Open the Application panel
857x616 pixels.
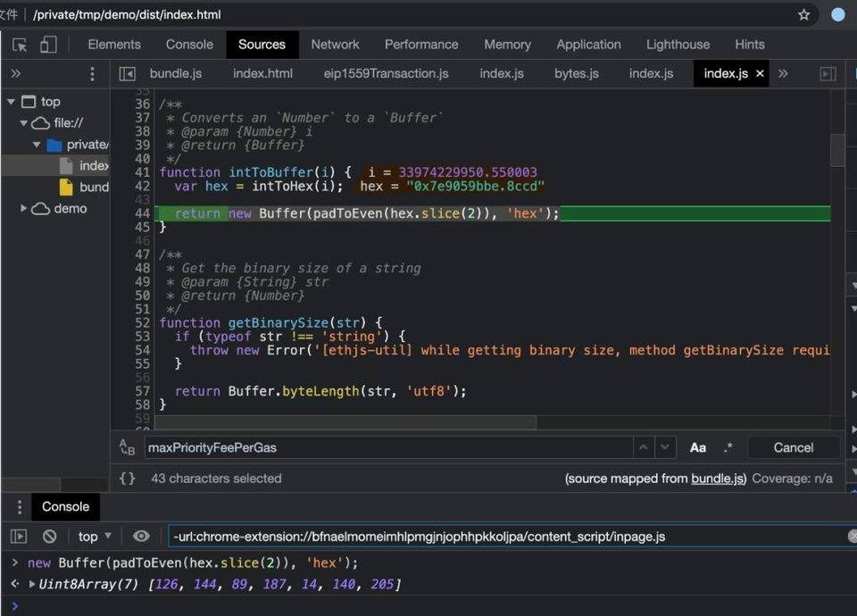coord(588,45)
